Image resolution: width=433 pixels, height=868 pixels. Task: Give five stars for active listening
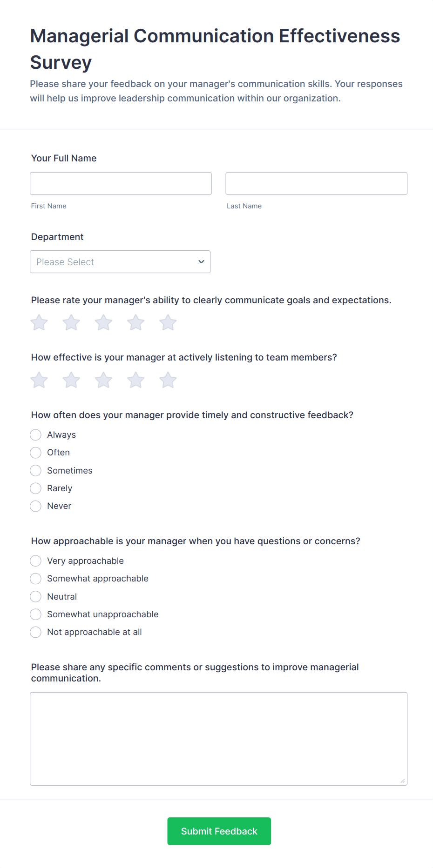tap(168, 380)
